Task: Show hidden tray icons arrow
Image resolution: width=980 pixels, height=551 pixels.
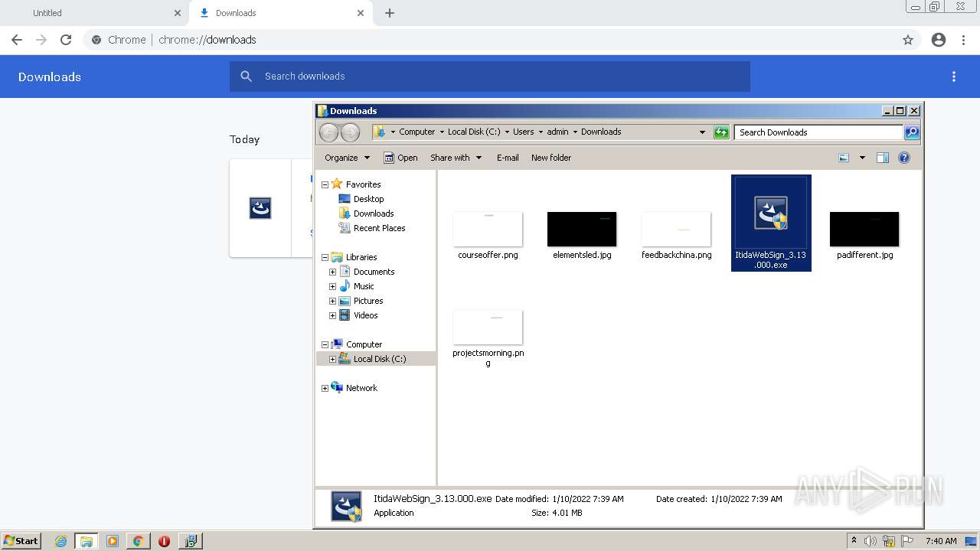Action: (x=854, y=540)
